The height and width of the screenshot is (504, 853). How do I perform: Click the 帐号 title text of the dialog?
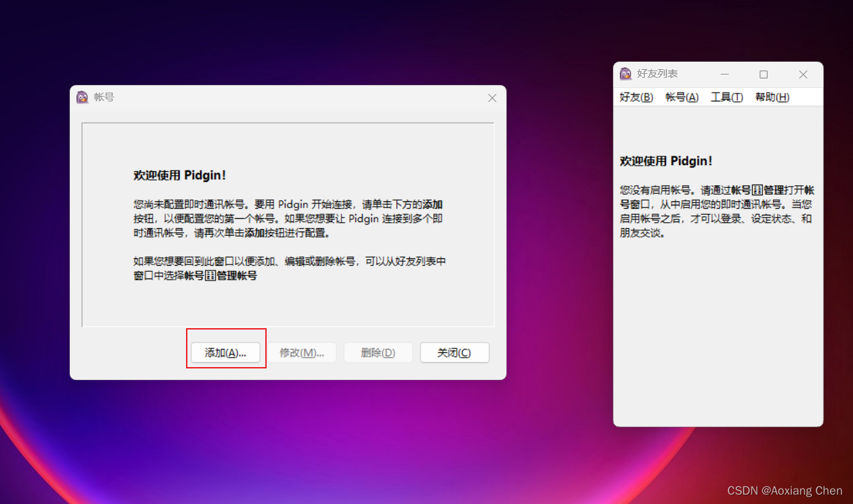pyautogui.click(x=104, y=97)
